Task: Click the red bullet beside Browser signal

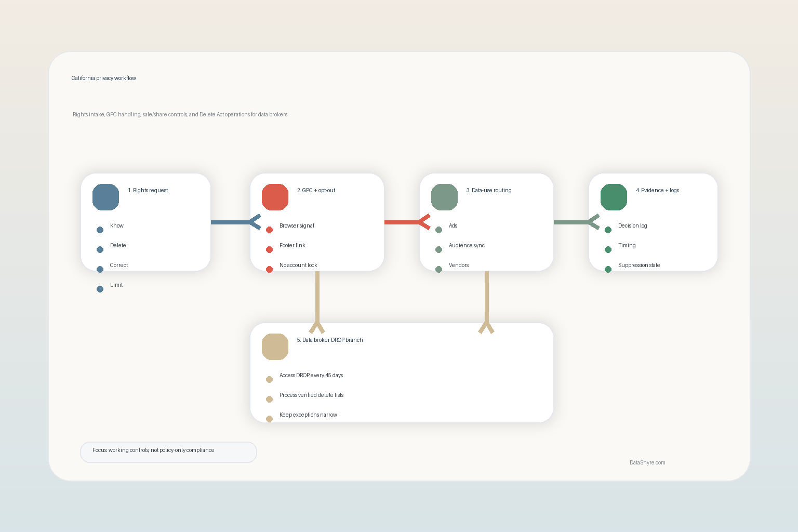Action: pyautogui.click(x=269, y=230)
